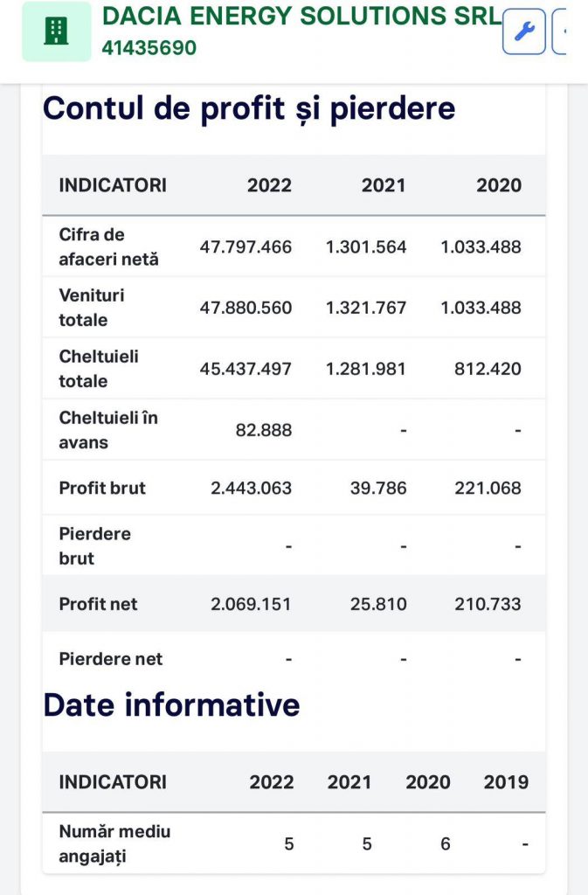Click the Date informative section heading
The image size is (588, 895).
coord(171,704)
